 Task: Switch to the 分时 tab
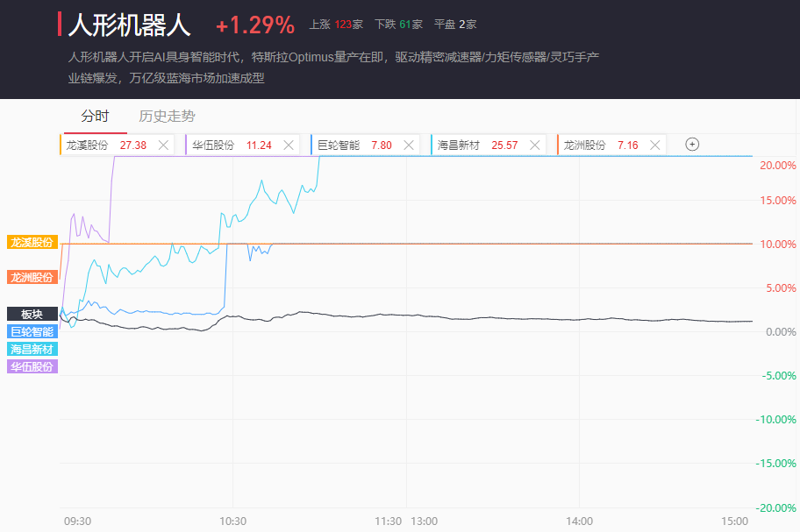click(95, 117)
